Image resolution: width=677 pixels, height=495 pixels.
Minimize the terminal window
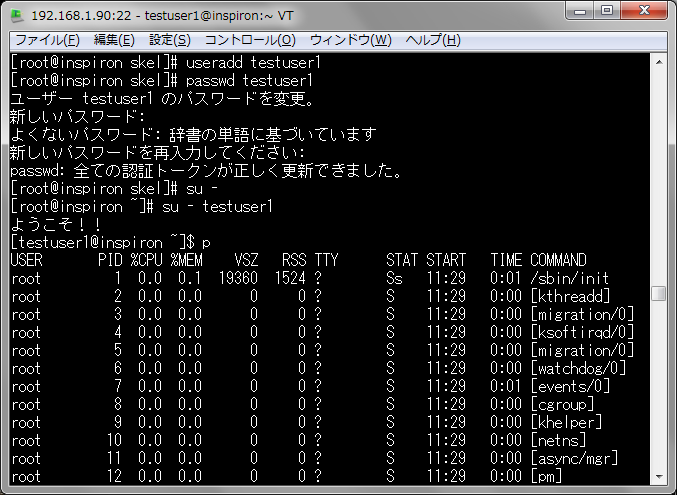tap(580, 11)
